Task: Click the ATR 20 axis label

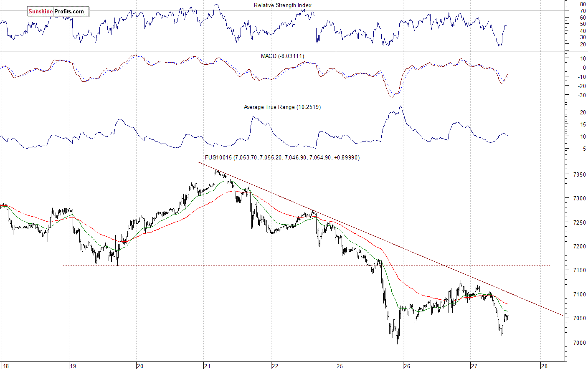Action: click(x=583, y=113)
